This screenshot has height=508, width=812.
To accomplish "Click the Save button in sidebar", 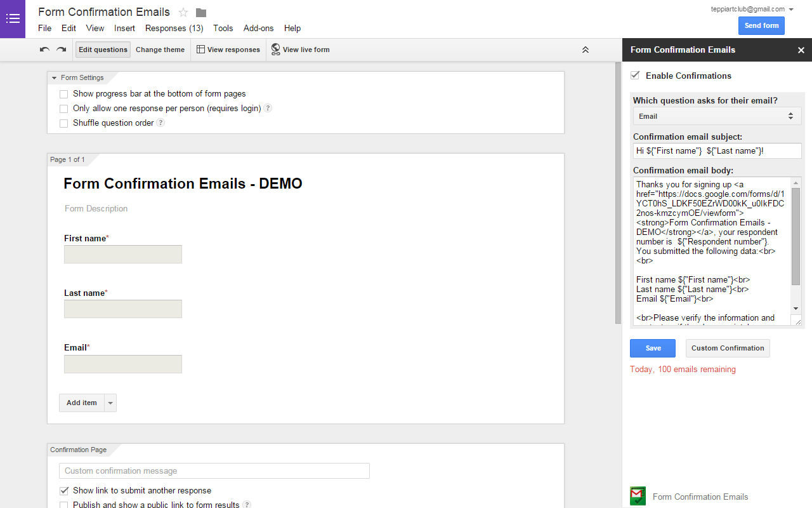I will [x=653, y=348].
